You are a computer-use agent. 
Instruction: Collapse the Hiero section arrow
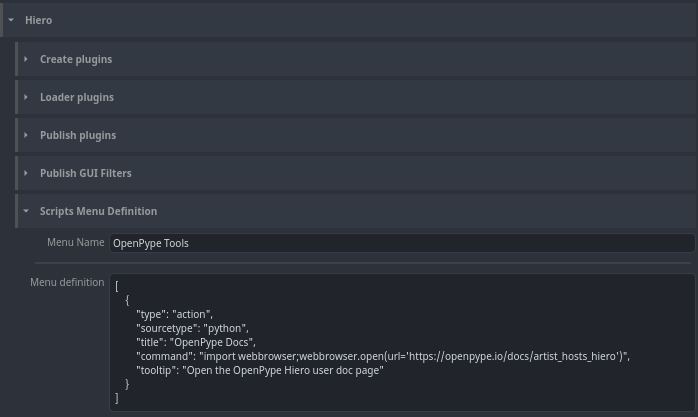pyautogui.click(x=11, y=20)
